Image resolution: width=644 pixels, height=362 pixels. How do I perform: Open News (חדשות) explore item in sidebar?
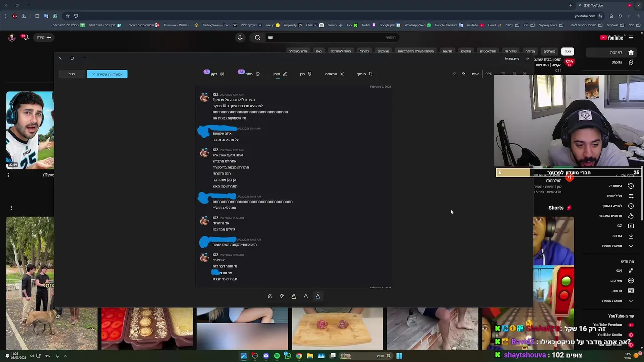click(x=623, y=291)
